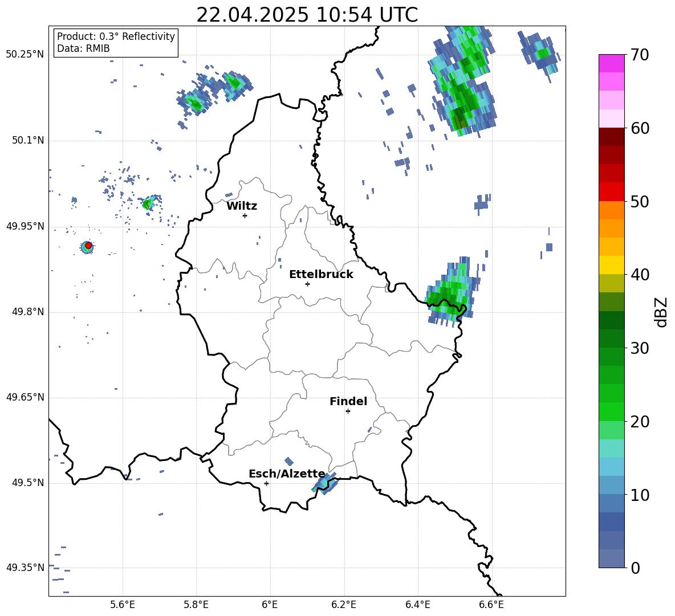Click the yellow colorbar swatch above 40
675x616 pixels.
(x=611, y=265)
